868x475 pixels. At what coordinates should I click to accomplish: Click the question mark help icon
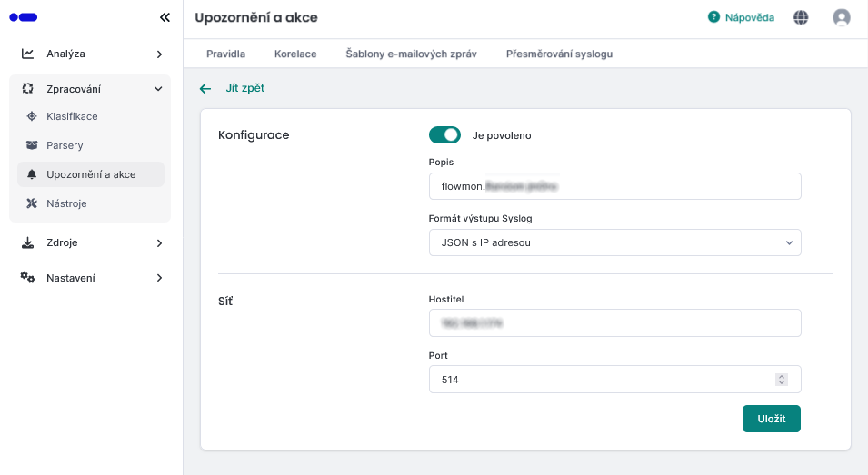click(713, 17)
